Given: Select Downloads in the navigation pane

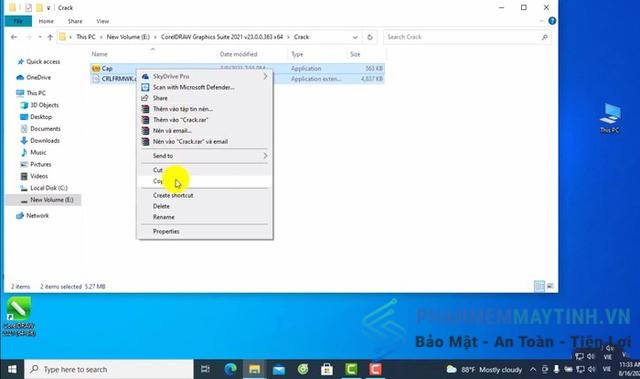Looking at the screenshot, I should coord(45,140).
